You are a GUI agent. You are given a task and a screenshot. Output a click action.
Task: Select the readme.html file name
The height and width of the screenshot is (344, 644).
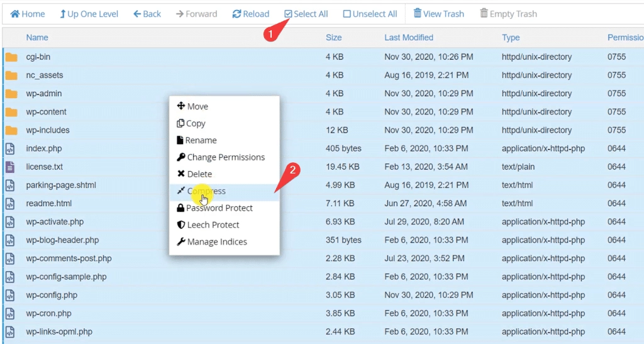click(x=49, y=204)
